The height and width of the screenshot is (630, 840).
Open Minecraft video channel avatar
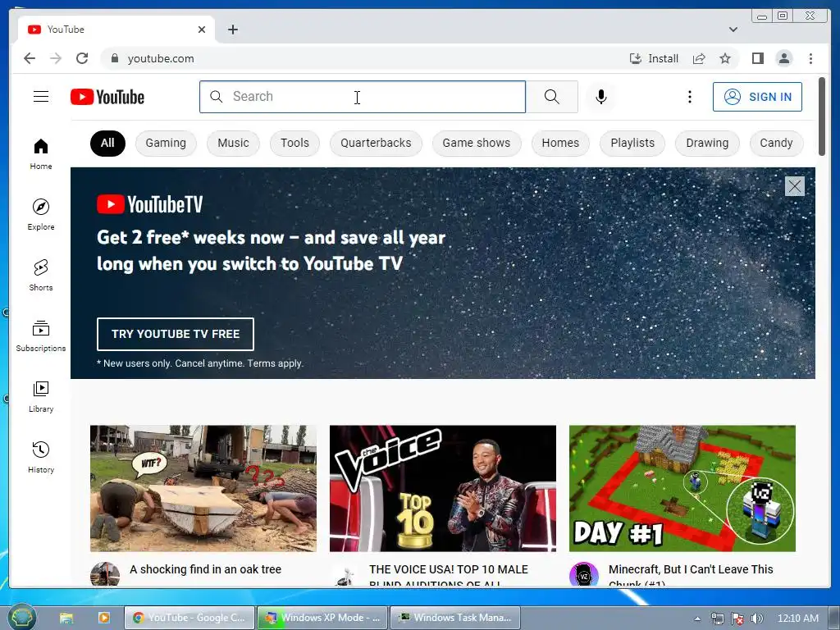(583, 574)
